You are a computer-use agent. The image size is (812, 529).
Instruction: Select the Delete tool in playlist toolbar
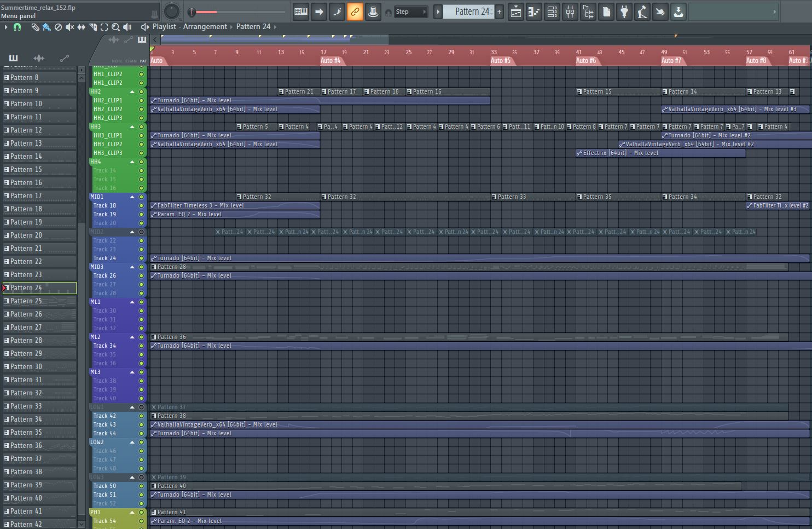58,27
